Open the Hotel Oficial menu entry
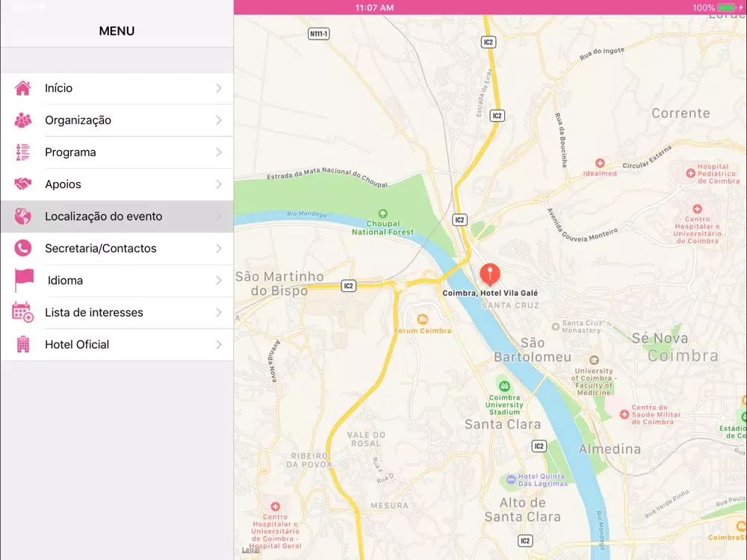The height and width of the screenshot is (560, 747). click(117, 344)
